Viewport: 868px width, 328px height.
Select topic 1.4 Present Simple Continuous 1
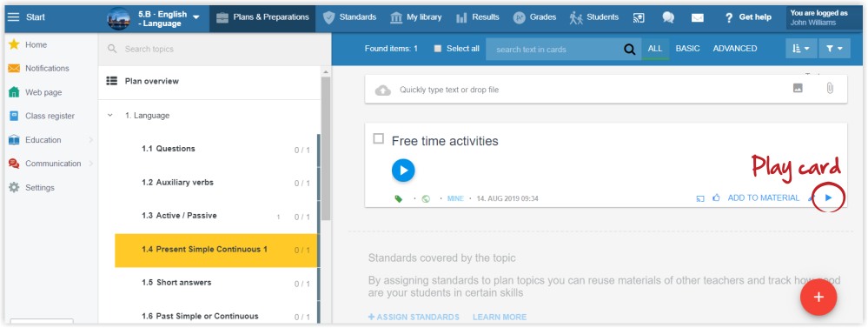point(216,251)
